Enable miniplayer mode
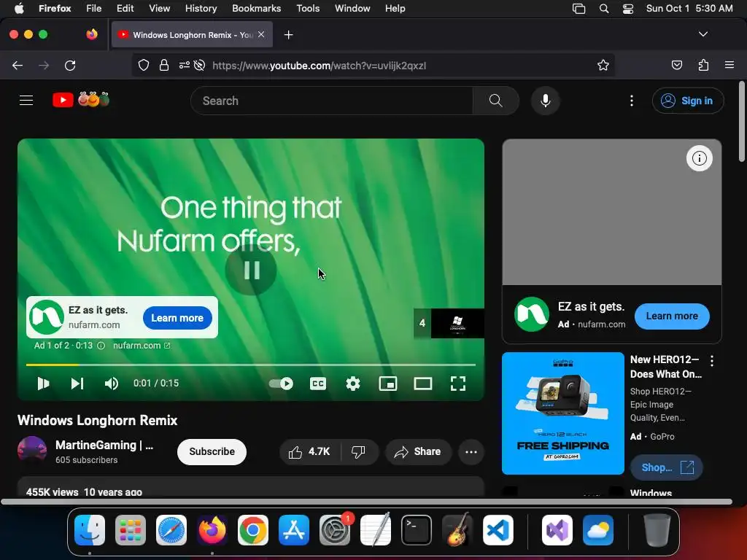747x560 pixels. click(x=388, y=384)
